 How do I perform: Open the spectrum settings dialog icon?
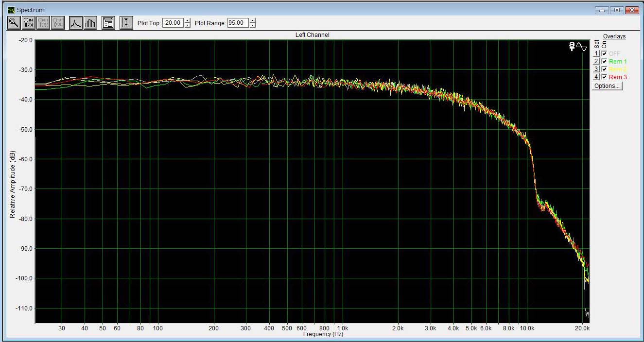[108, 23]
